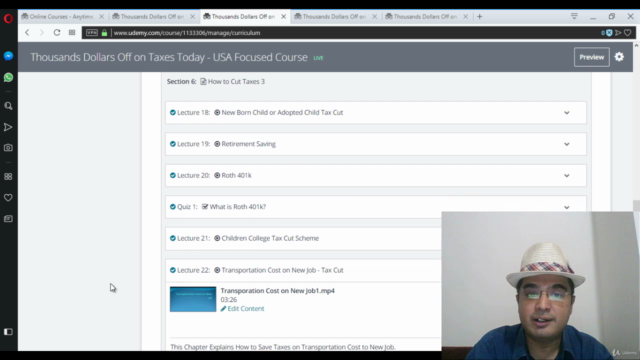Expand Lecture 19 Retirement Saving chevron
Image resolution: width=640 pixels, height=360 pixels.
coord(567,144)
